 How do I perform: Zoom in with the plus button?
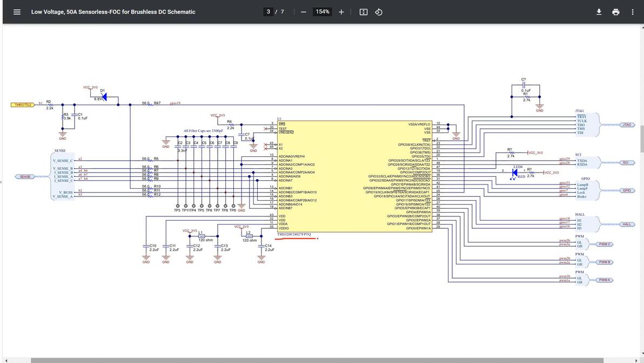click(x=341, y=12)
